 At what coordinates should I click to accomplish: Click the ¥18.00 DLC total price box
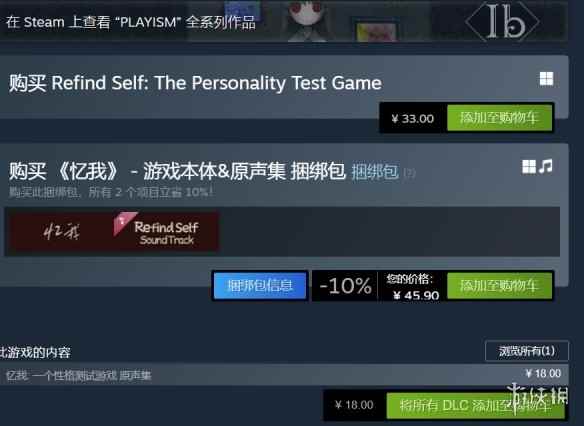pos(354,405)
